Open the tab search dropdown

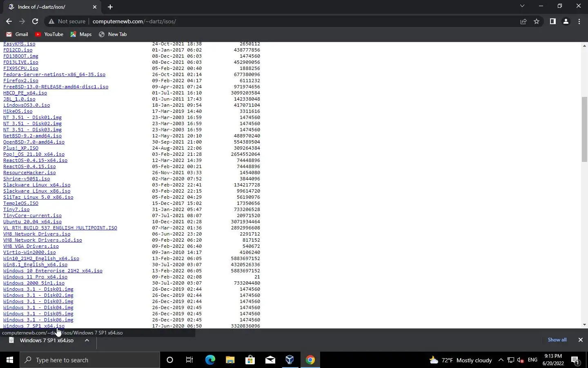tap(522, 6)
